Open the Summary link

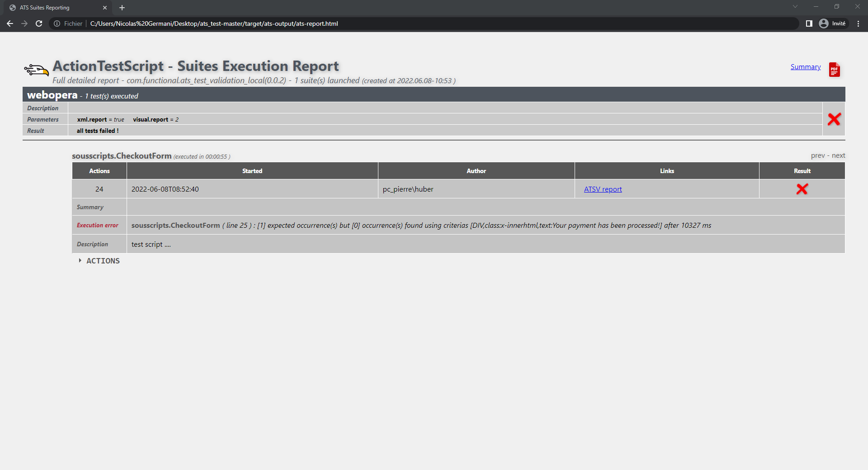(806, 67)
